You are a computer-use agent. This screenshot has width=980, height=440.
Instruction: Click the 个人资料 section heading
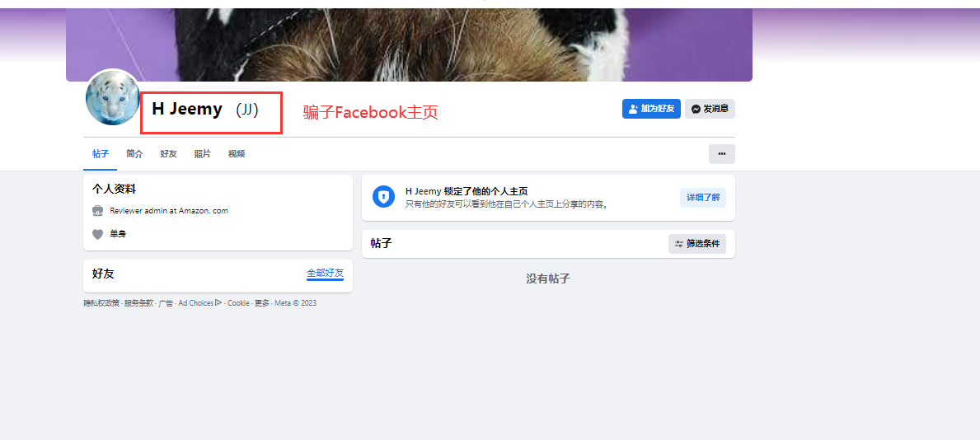click(114, 189)
